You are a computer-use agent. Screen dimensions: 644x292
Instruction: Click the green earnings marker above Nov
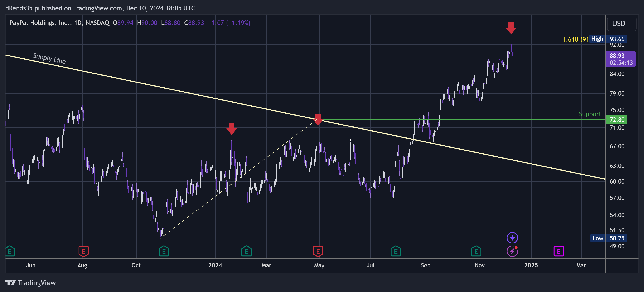476,251
